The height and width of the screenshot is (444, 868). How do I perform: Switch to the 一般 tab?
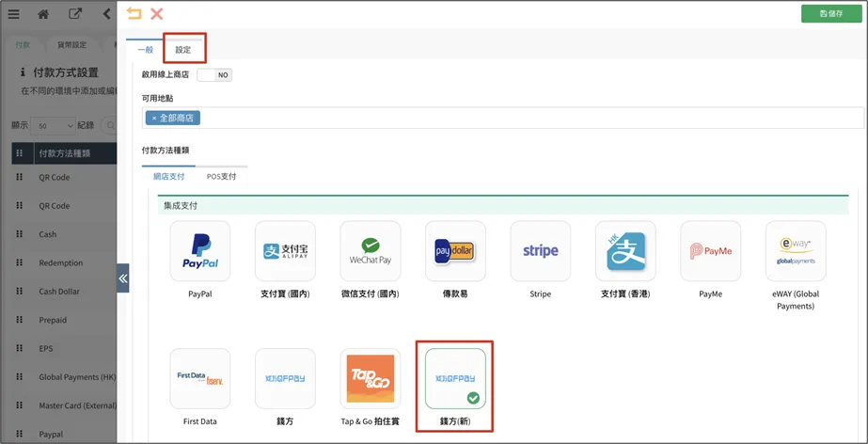[145, 50]
